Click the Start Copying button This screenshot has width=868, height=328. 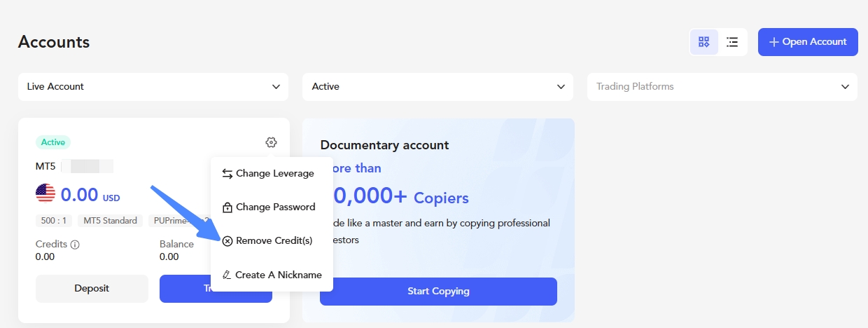click(438, 291)
